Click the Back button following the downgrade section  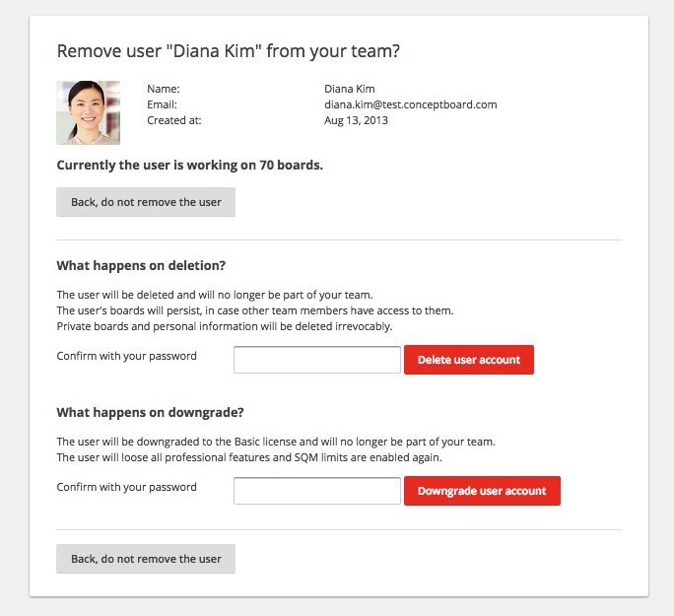(146, 559)
